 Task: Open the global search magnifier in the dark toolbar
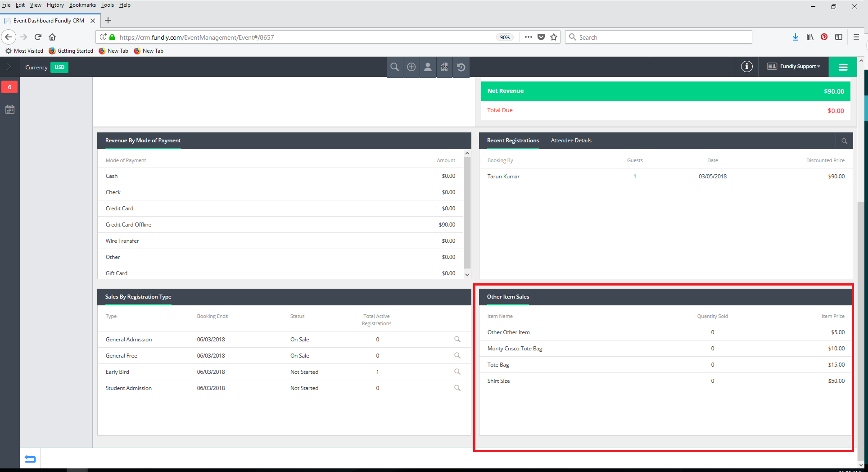point(394,67)
